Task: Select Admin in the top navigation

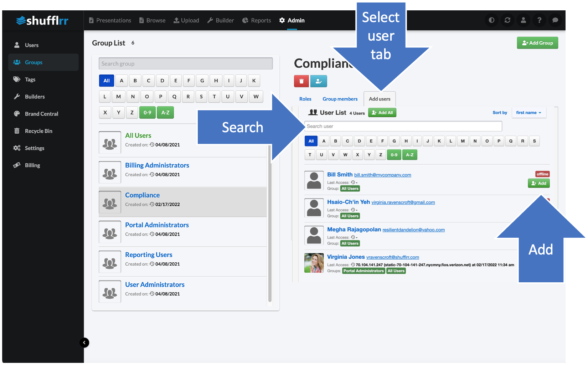Action: [x=292, y=20]
